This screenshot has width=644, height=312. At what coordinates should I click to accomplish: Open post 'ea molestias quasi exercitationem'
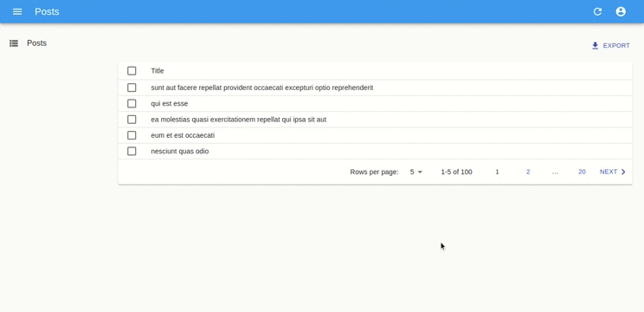(x=239, y=120)
